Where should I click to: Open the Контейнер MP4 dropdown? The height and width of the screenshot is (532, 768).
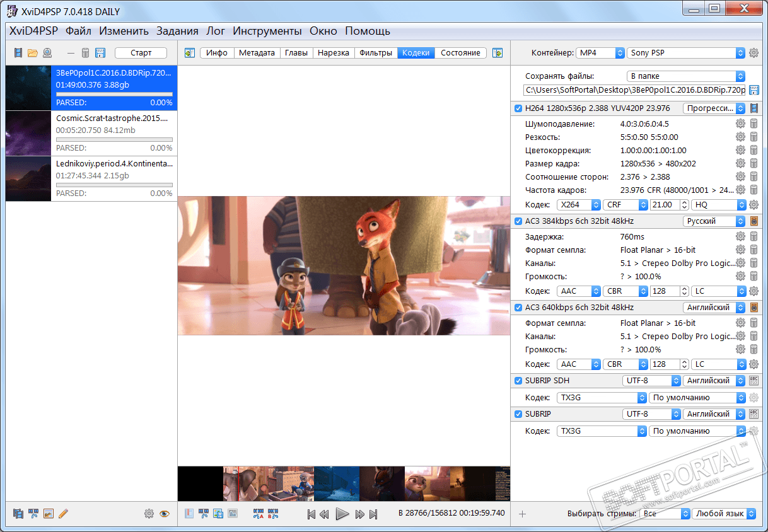click(x=601, y=53)
